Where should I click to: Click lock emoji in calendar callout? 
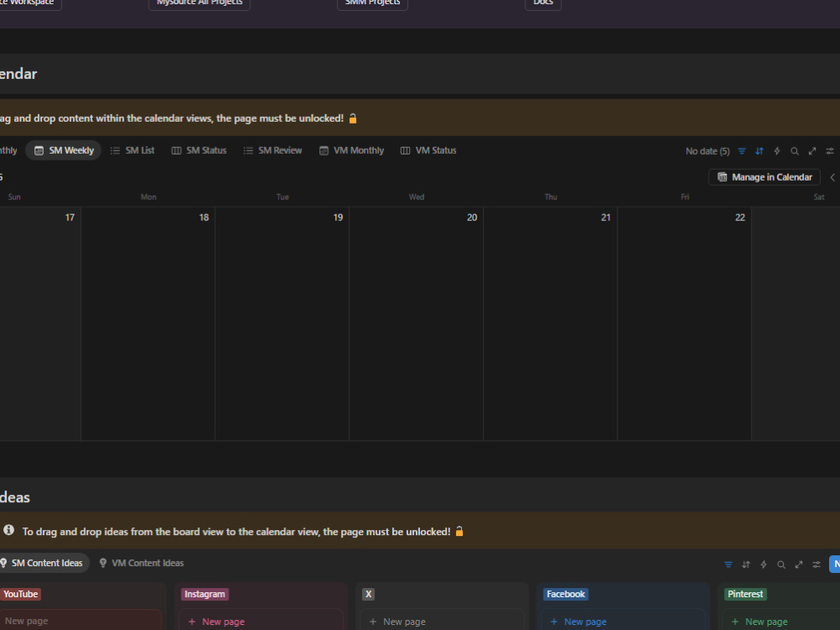[x=353, y=118]
